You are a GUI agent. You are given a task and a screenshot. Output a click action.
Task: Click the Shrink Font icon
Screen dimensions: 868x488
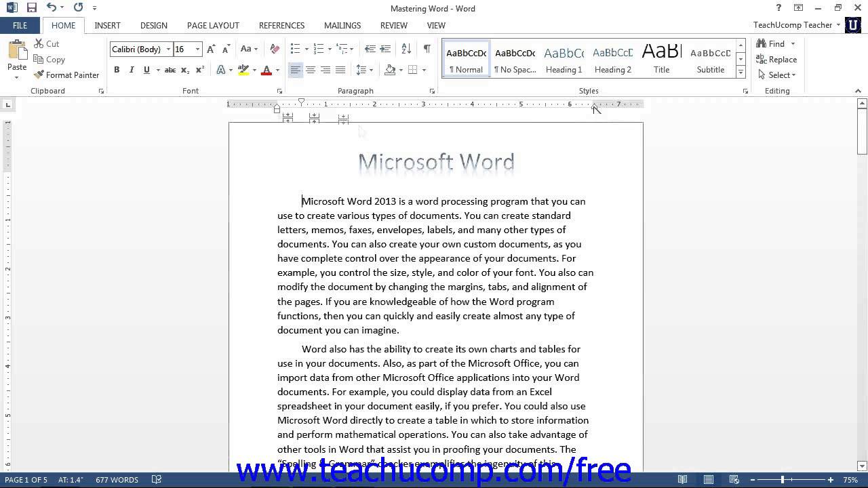point(225,49)
